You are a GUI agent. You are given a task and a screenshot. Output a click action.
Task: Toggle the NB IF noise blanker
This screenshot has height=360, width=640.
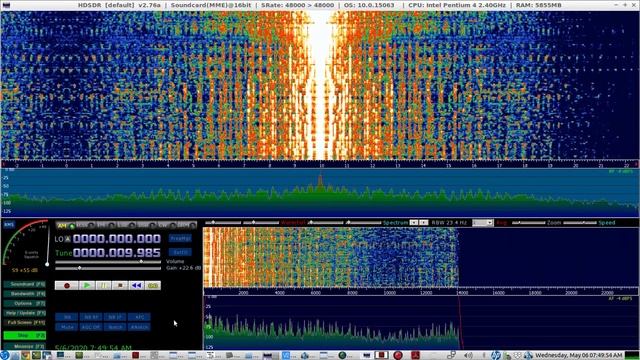pyautogui.click(x=115, y=317)
